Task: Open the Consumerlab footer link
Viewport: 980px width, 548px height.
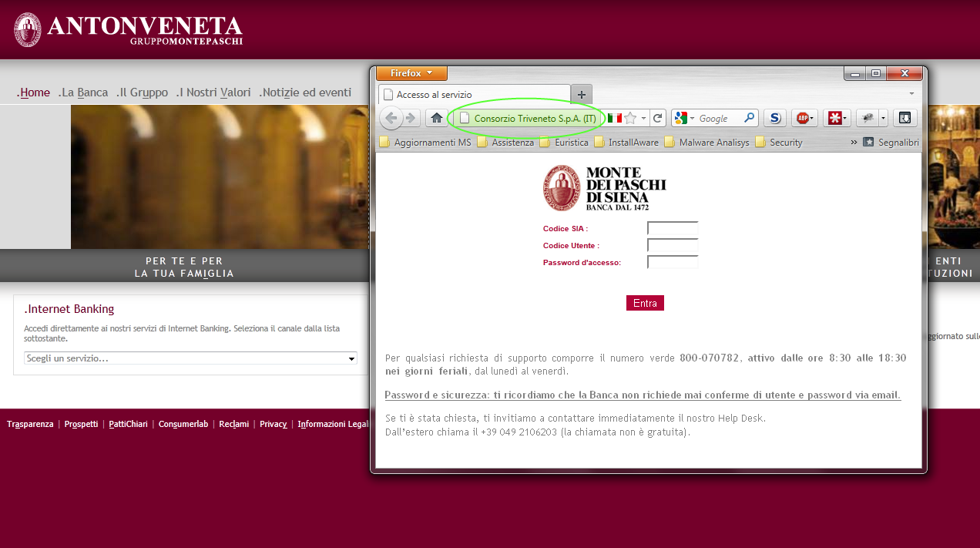Action: click(183, 424)
